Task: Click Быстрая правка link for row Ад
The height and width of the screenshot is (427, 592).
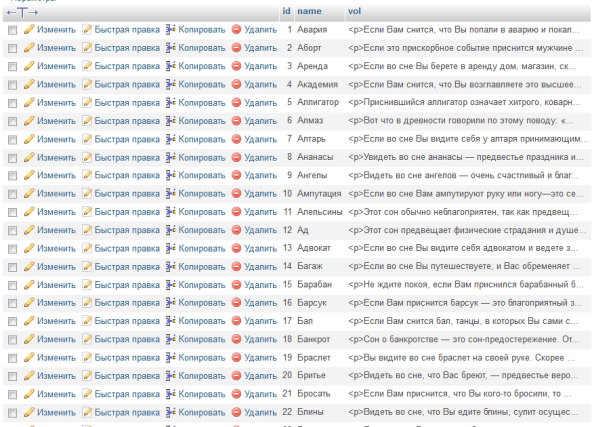Action: tap(127, 230)
